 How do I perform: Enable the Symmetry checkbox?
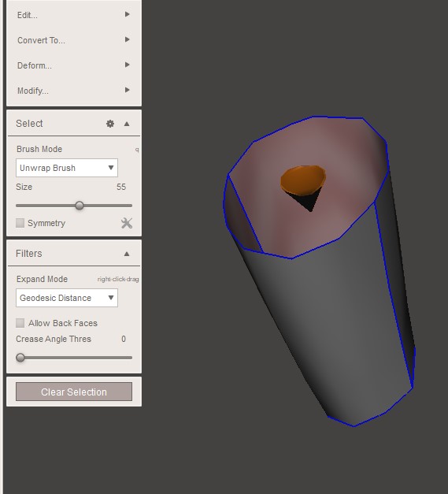[x=20, y=223]
